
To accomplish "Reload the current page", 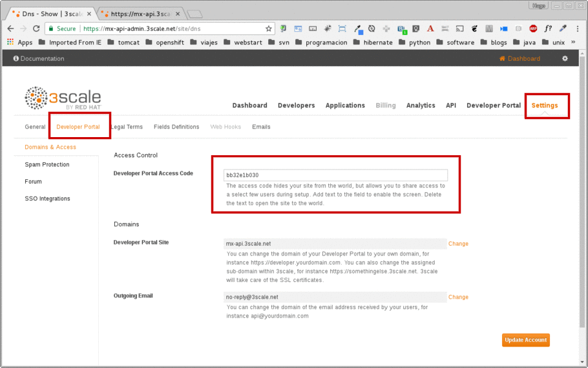I will (x=36, y=28).
